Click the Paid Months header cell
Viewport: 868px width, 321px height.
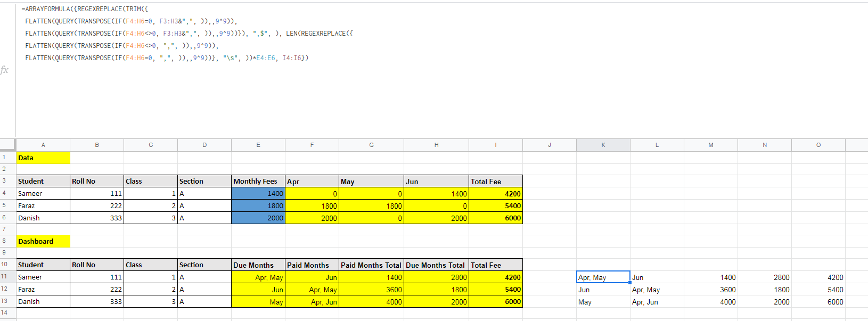(312, 265)
